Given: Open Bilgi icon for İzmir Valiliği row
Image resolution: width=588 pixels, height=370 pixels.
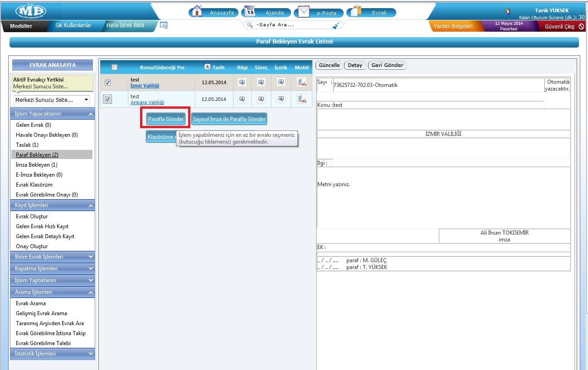Looking at the screenshot, I should coord(242,82).
